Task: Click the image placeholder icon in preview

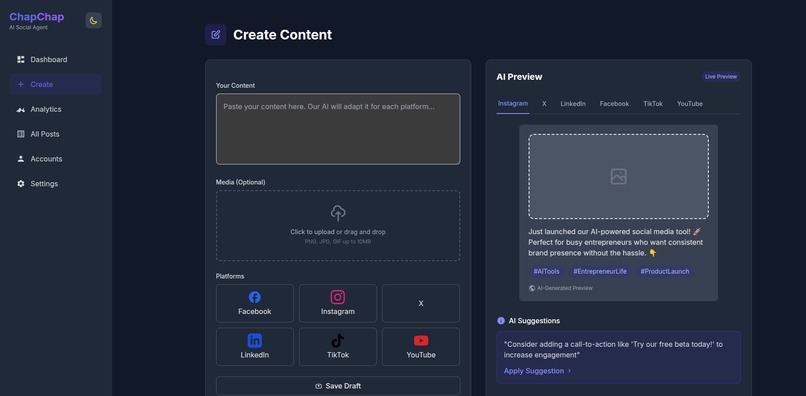Action: click(x=618, y=176)
